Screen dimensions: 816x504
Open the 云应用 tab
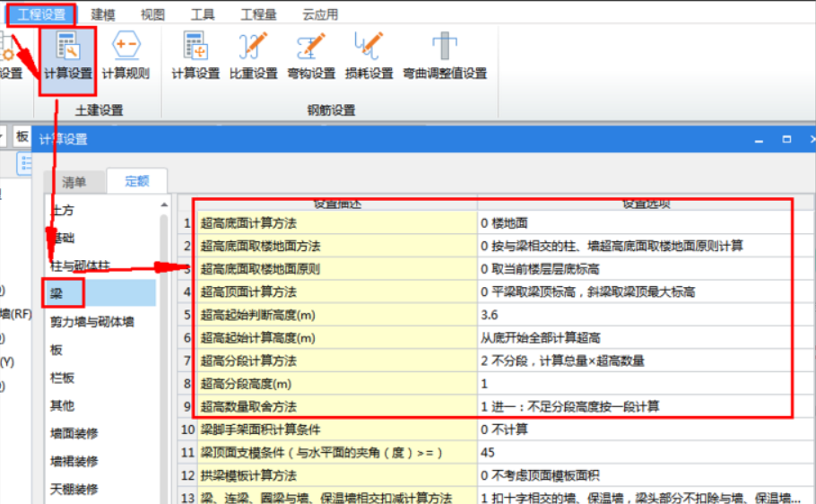(320, 14)
